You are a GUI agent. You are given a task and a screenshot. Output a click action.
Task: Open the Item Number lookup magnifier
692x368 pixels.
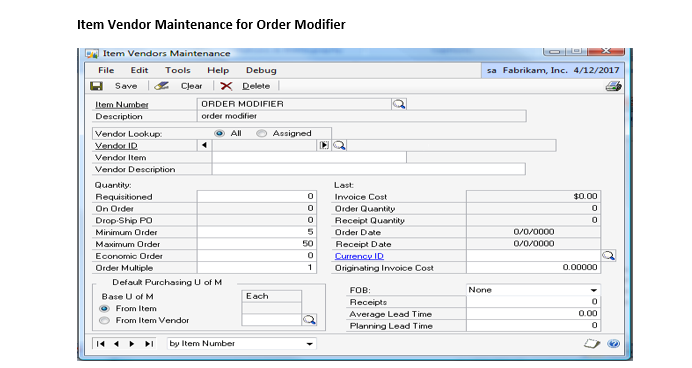[x=399, y=104]
